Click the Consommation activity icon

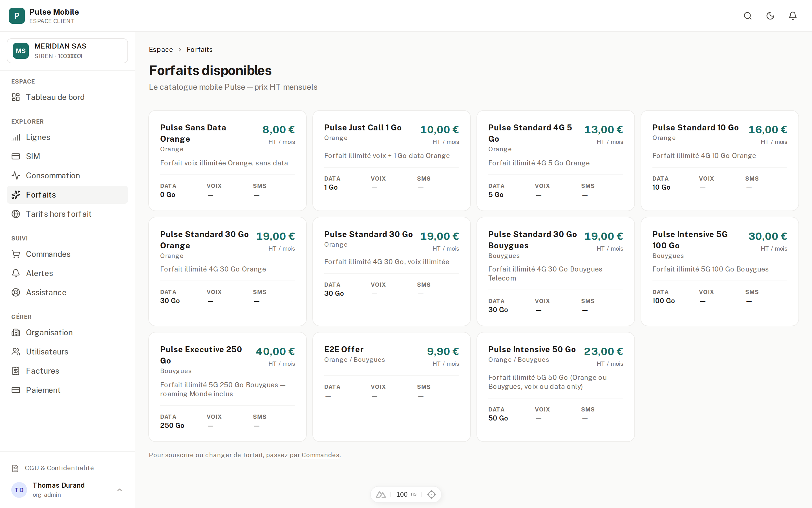(x=16, y=175)
